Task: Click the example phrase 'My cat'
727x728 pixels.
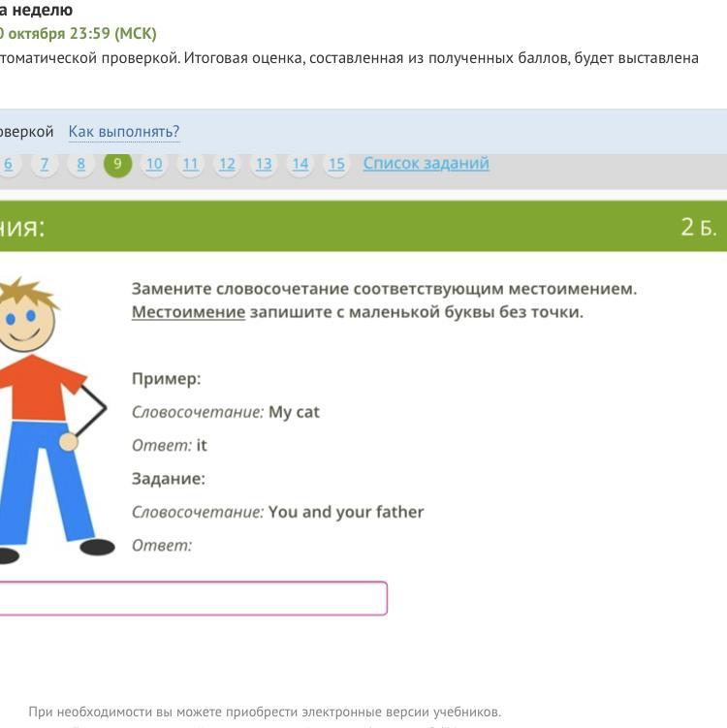Action: click(x=295, y=412)
